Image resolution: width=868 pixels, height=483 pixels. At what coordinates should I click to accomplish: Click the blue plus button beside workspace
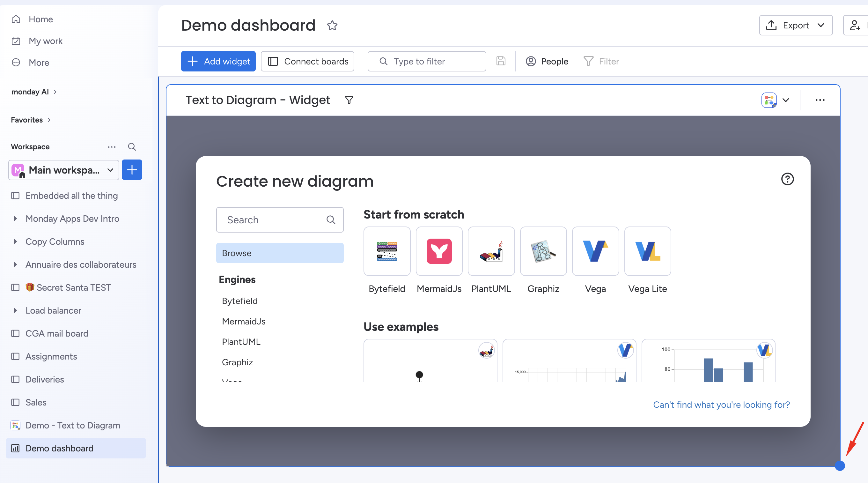[132, 170]
